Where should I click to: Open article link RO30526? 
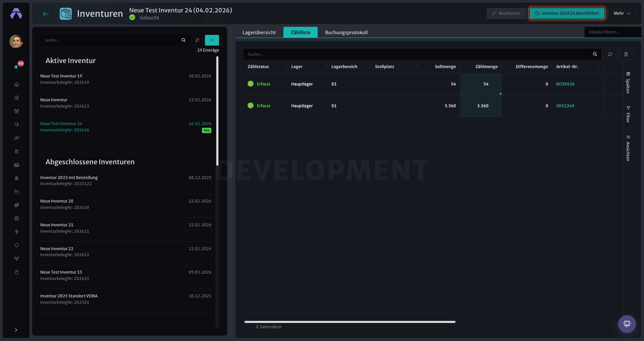click(x=565, y=84)
